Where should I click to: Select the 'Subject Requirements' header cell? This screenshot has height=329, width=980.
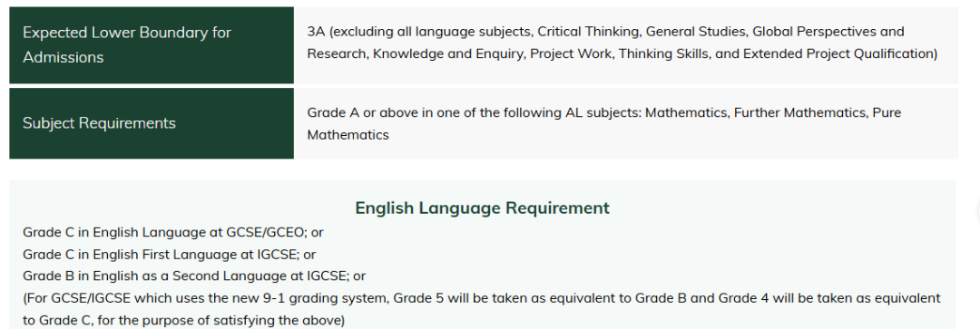click(152, 123)
